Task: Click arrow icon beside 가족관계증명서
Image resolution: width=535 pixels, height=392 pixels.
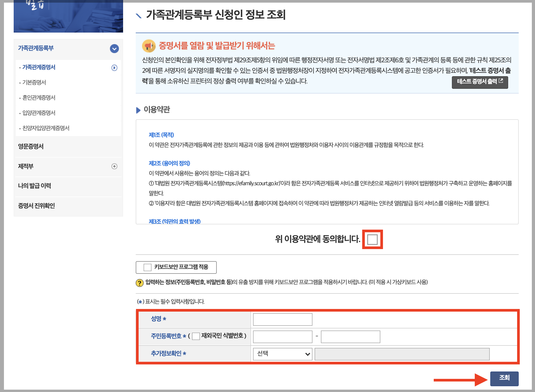Action: [114, 68]
